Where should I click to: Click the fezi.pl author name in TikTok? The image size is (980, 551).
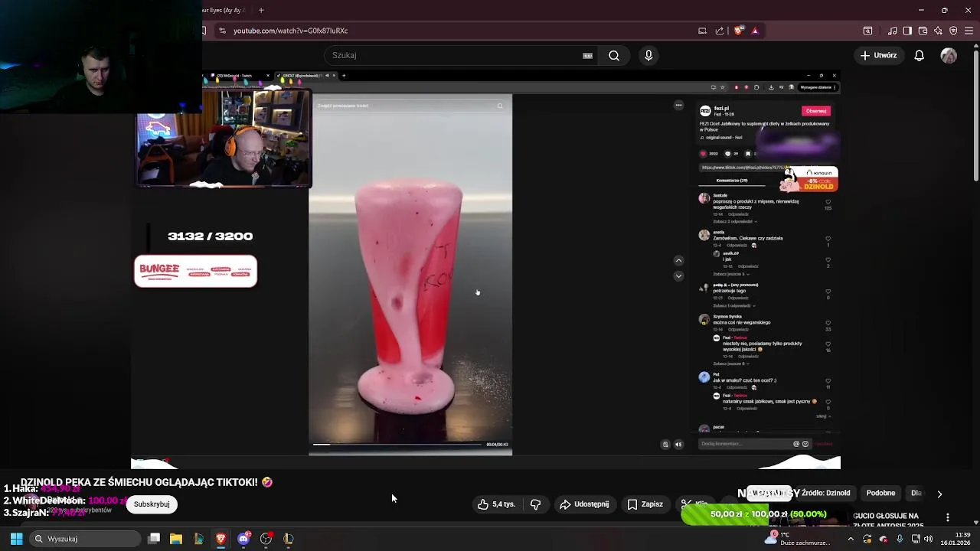721,109
